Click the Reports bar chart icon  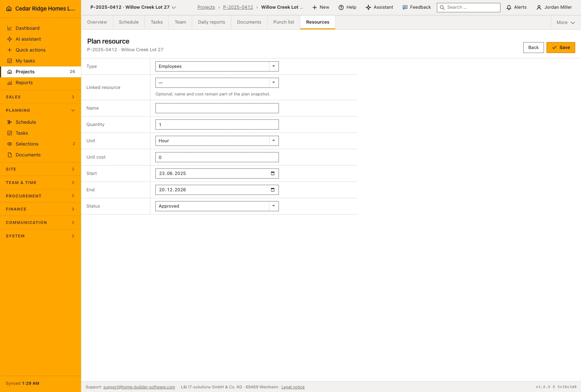pos(10,83)
